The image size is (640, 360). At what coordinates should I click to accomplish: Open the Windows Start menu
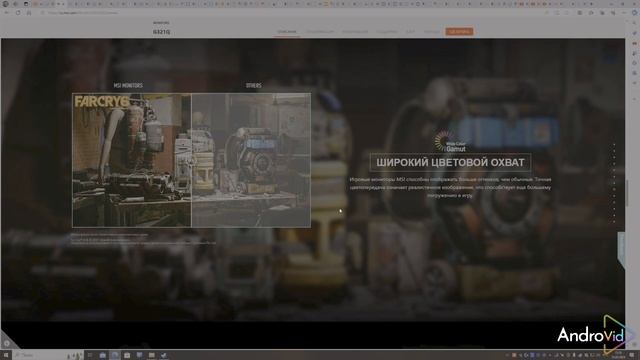(x=5, y=355)
